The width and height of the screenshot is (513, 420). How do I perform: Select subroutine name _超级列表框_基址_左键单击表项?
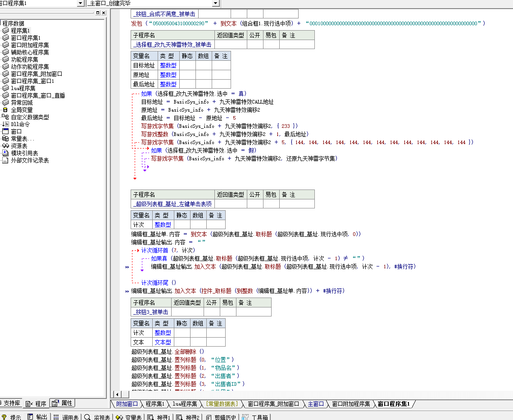[x=173, y=204]
